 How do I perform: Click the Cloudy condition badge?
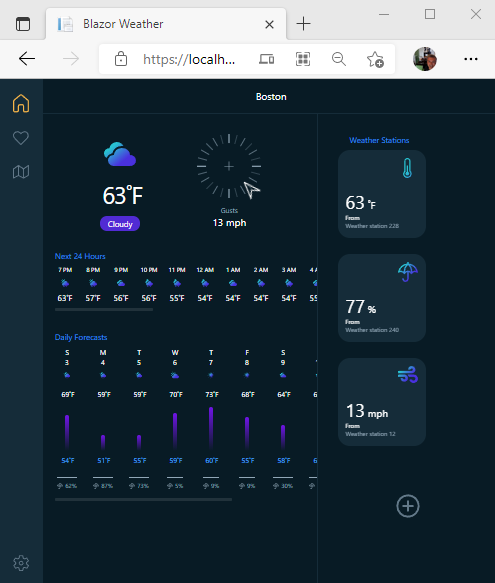(120, 224)
